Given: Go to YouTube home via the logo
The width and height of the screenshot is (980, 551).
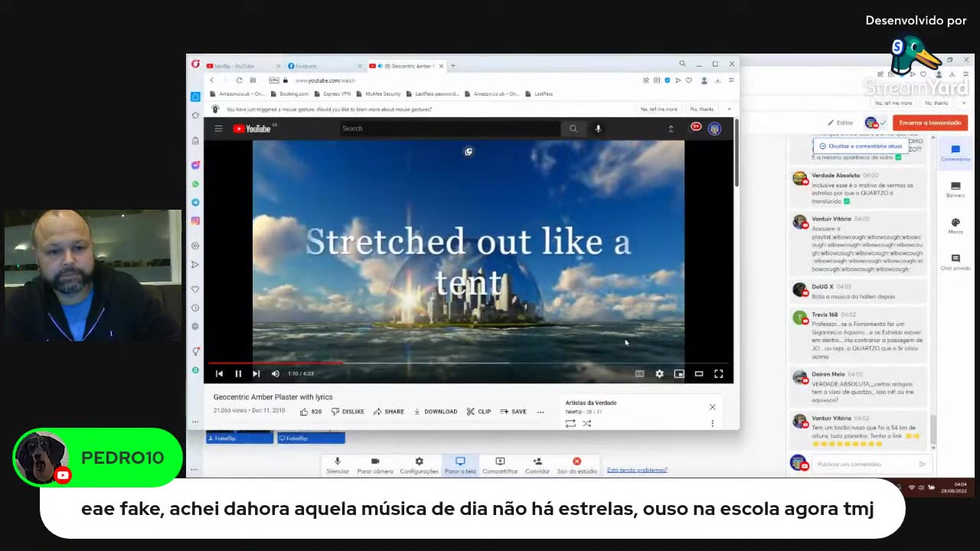Looking at the screenshot, I should (x=252, y=129).
